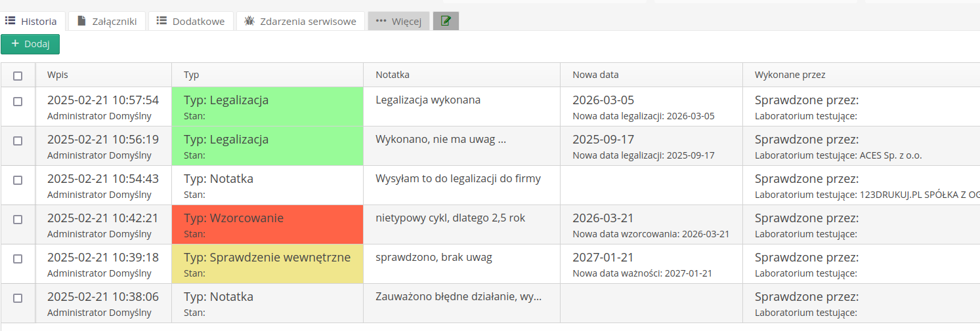Viewport: 980px width, 331px height.
Task: Click the yellow Sprawdzenie wewnętrzne cell
Action: pos(267,263)
